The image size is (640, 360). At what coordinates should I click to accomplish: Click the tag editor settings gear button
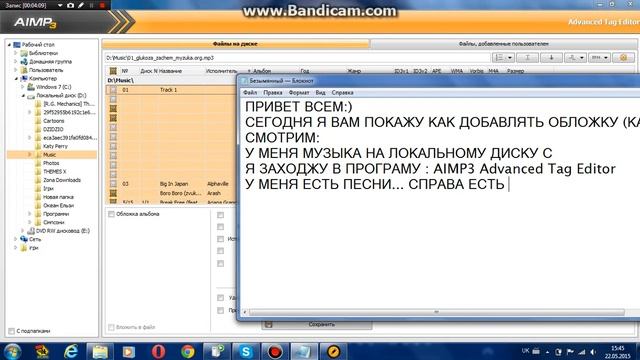click(623, 58)
